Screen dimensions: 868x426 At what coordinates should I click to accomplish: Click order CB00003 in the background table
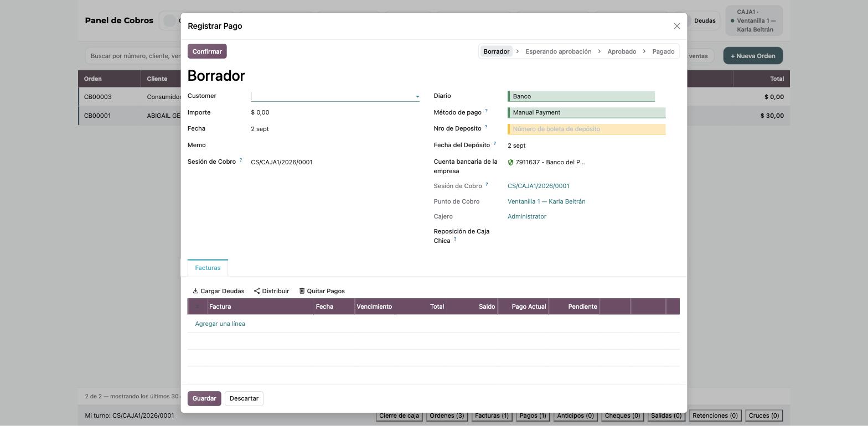(x=98, y=97)
